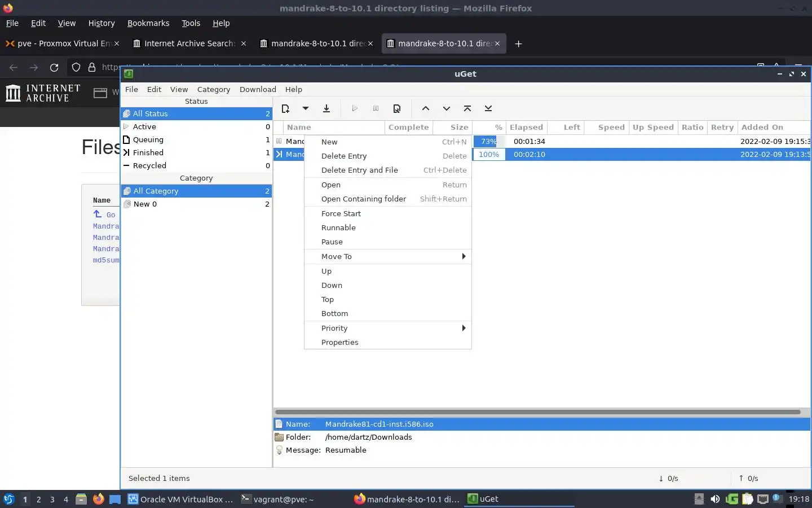Open Oracle VM VirtualBox from taskbar
Image resolution: width=812 pixels, height=508 pixels.
[x=181, y=499]
